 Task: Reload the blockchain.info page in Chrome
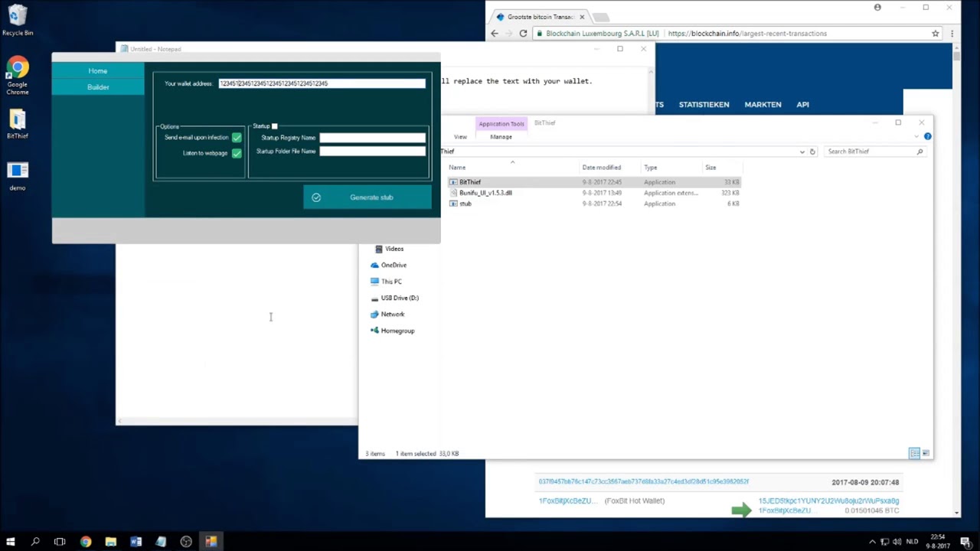point(523,34)
